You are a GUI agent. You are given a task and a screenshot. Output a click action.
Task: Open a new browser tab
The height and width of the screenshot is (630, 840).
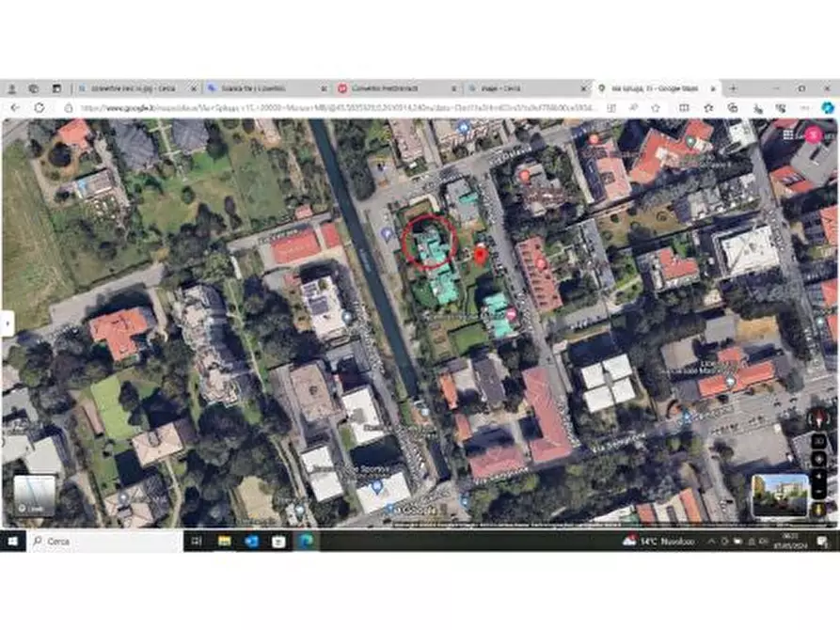click(x=733, y=88)
